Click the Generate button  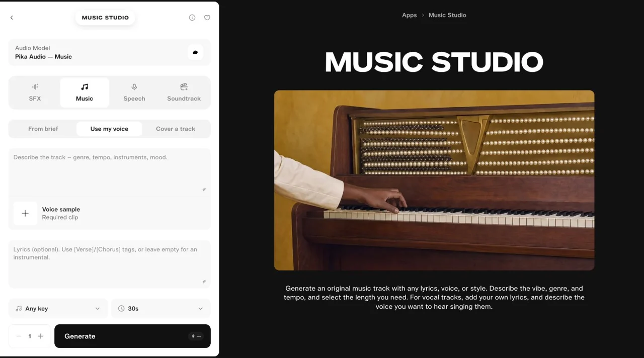coord(132,336)
